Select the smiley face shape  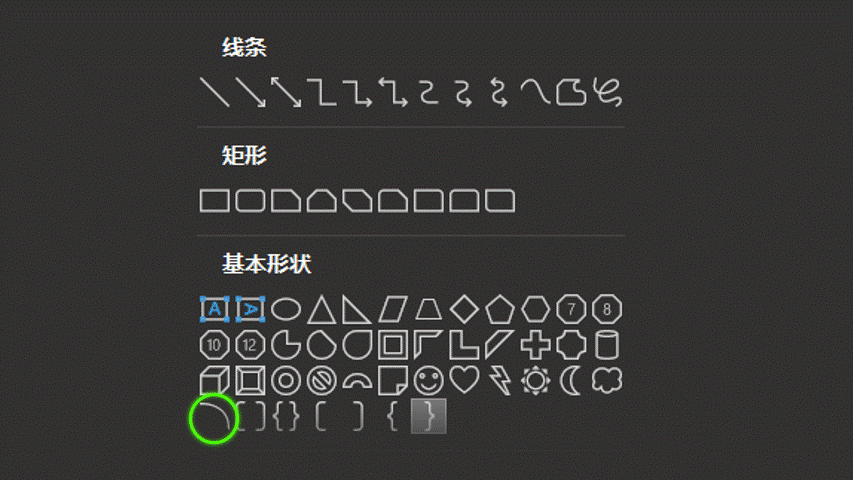point(429,380)
